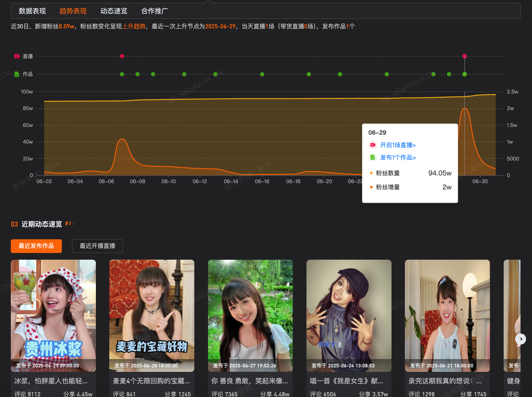Open the 麦麦的宝藏好物 video thumbnail
532x397 pixels.
[152, 315]
